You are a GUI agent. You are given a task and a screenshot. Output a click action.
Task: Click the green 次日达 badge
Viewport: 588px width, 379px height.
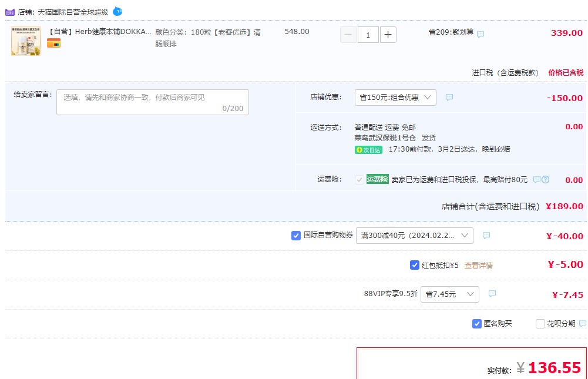(368, 150)
